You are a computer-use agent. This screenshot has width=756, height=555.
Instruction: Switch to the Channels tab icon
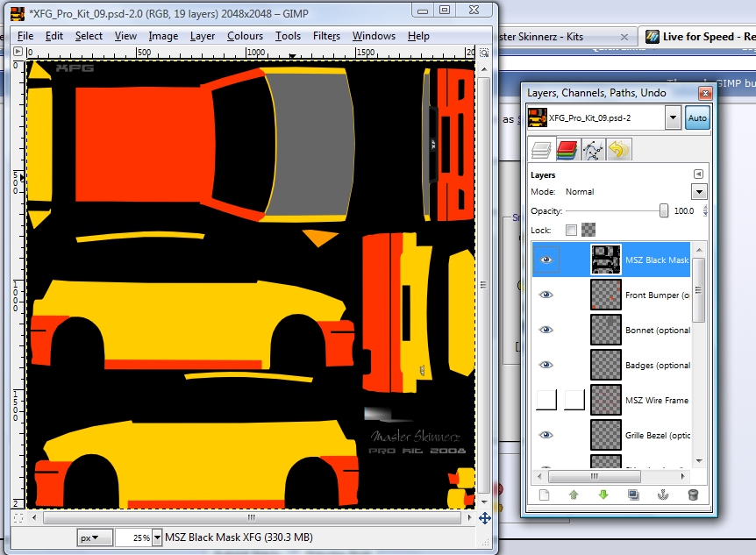click(x=567, y=149)
